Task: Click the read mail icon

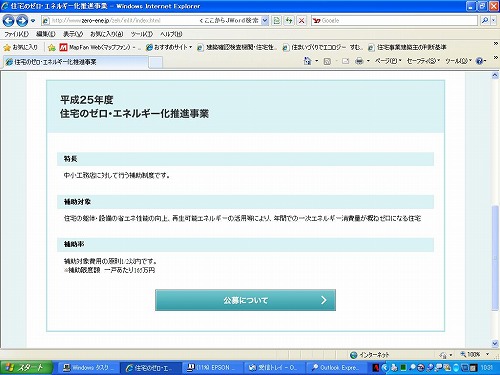Action: [345, 61]
